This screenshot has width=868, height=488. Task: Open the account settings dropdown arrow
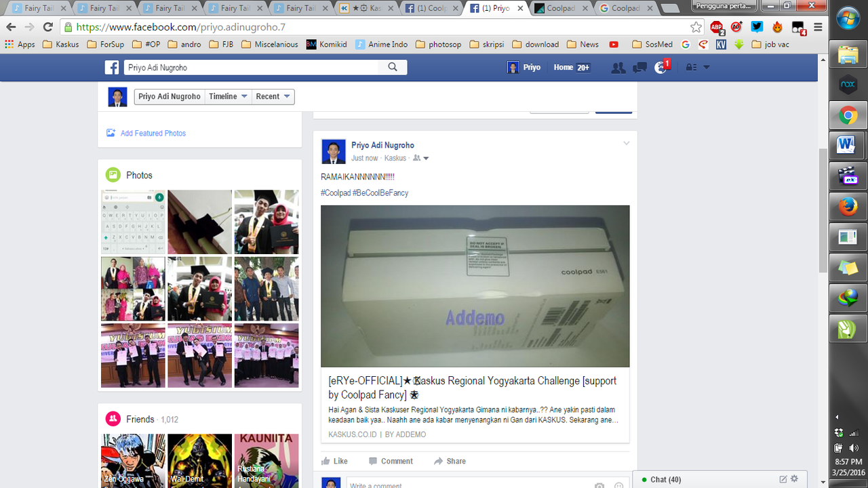(707, 68)
